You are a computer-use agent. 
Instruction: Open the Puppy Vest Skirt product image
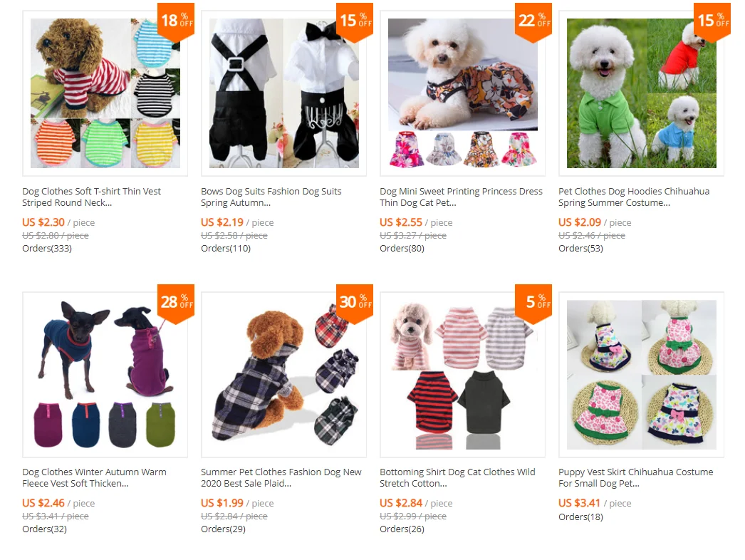(642, 375)
